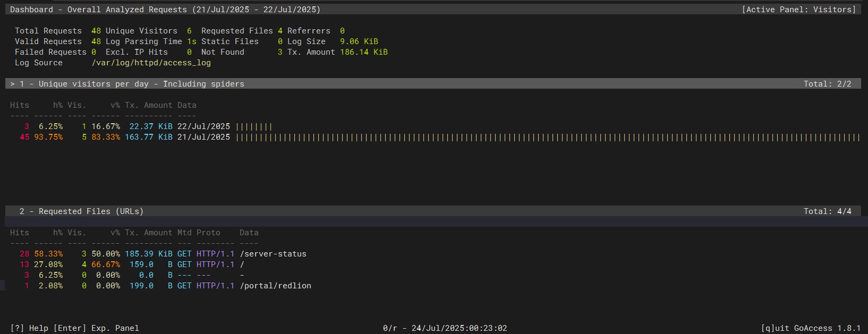Screen dimensions: 868x334
Task: Click the 22/Jul/2025 short hits bar
Action: tap(254, 126)
